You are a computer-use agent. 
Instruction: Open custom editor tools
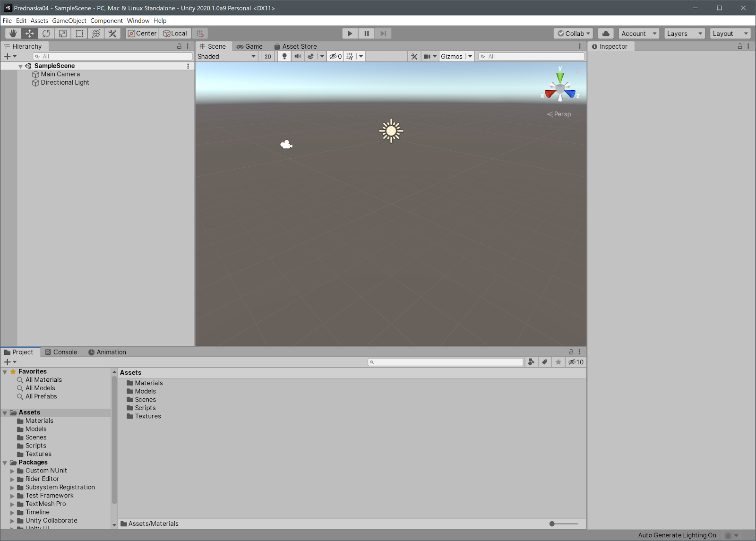point(112,34)
